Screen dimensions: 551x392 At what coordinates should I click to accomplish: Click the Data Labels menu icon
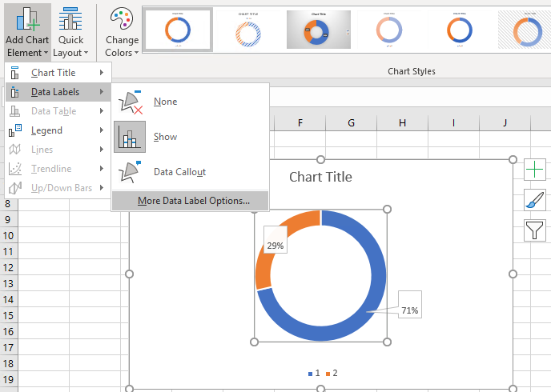[x=14, y=92]
